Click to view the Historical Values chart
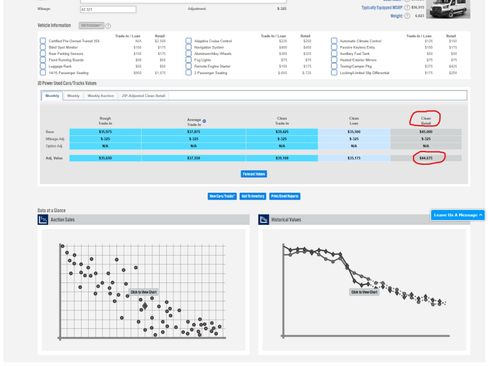The image size is (488, 366). pyautogui.click(x=364, y=292)
